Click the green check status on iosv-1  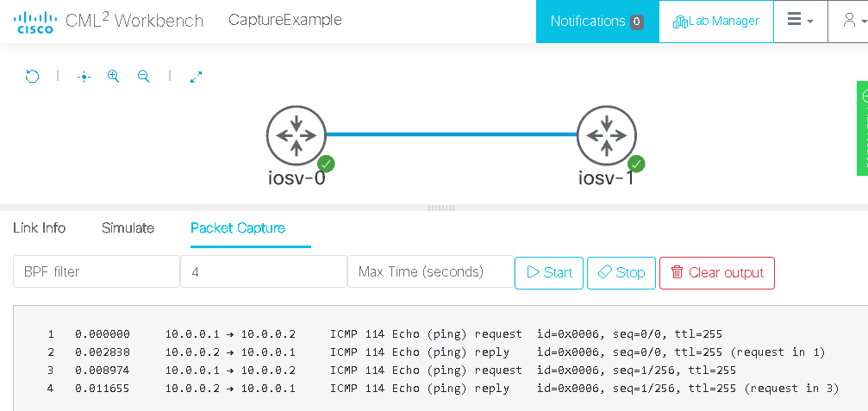coord(637,164)
